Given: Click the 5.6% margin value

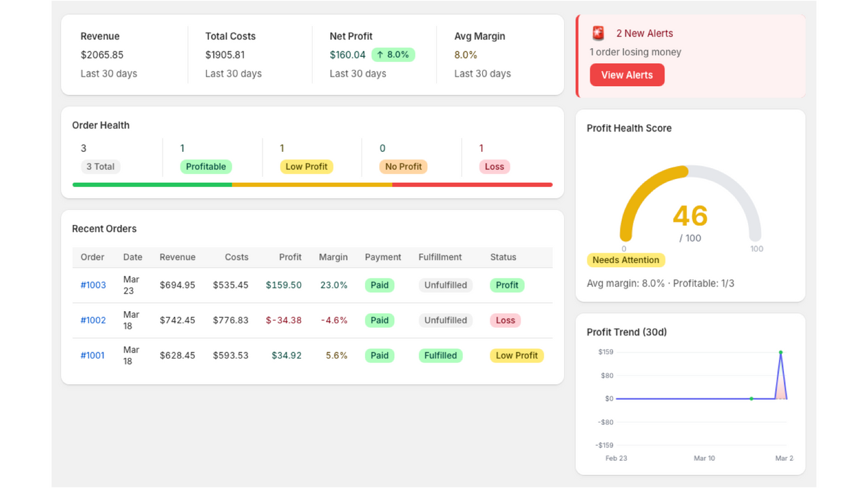Looking at the screenshot, I should [336, 356].
